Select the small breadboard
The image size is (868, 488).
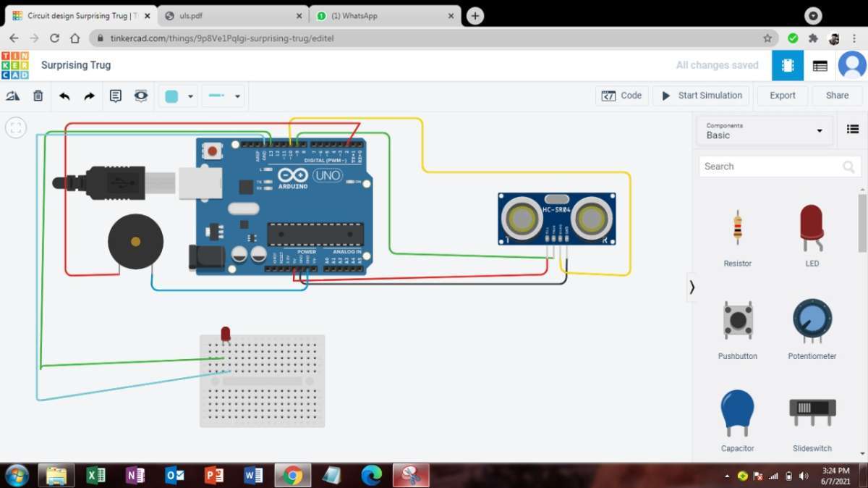(263, 381)
